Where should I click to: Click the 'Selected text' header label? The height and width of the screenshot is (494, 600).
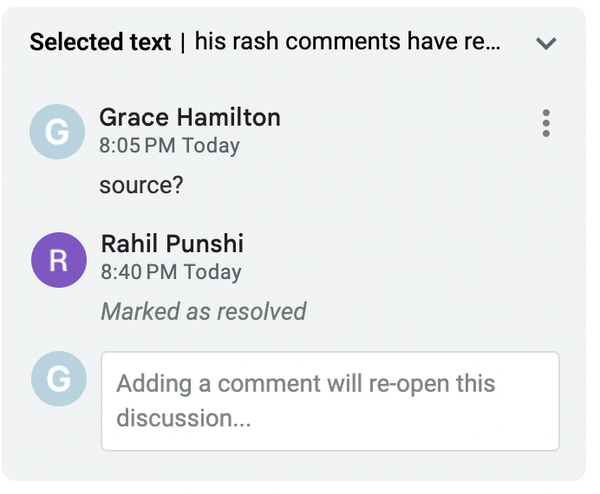(x=100, y=42)
